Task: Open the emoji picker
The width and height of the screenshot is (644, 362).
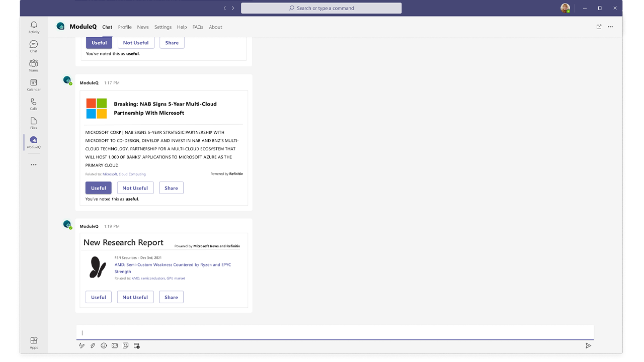Action: coord(104,345)
